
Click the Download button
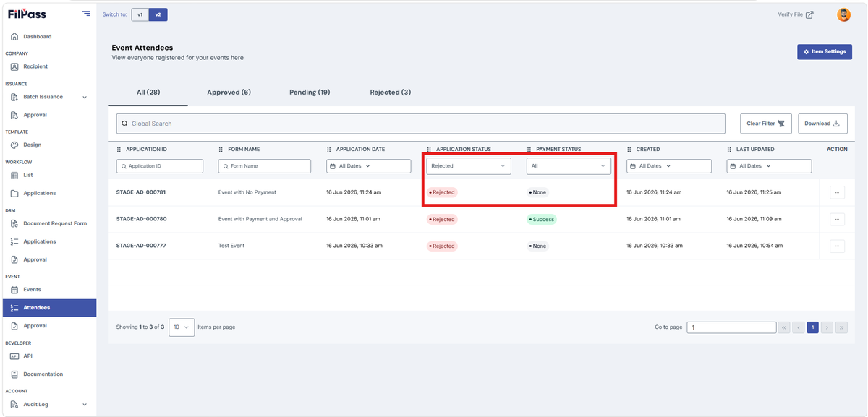(x=822, y=124)
